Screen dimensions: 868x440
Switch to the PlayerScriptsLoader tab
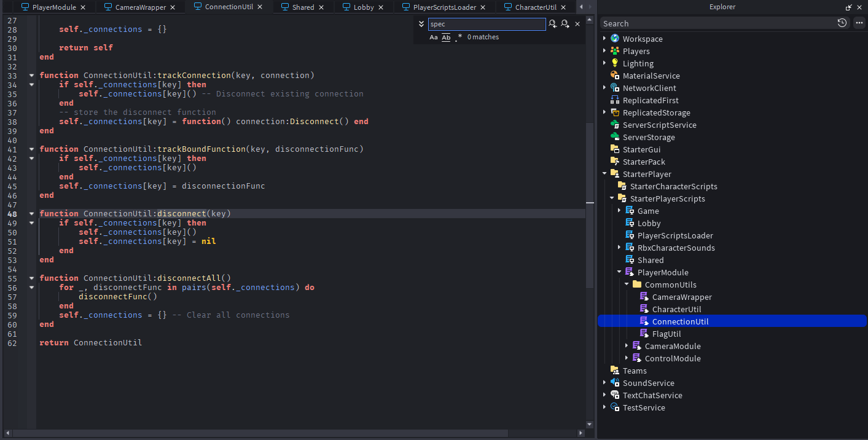445,7
